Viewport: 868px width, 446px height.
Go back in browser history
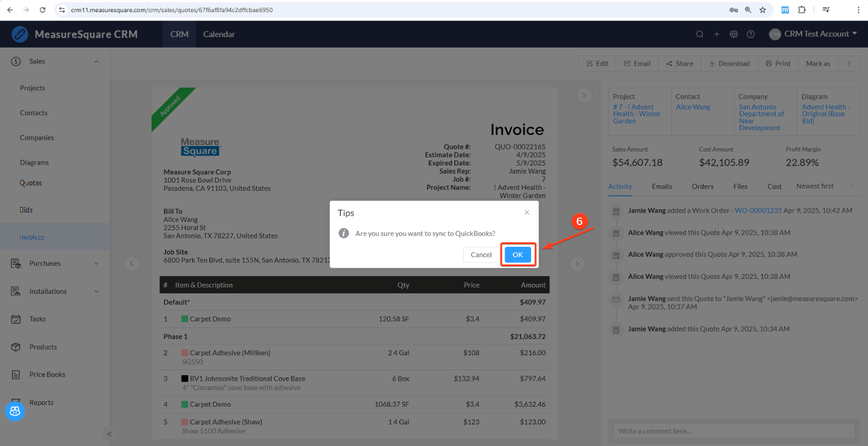(10, 10)
